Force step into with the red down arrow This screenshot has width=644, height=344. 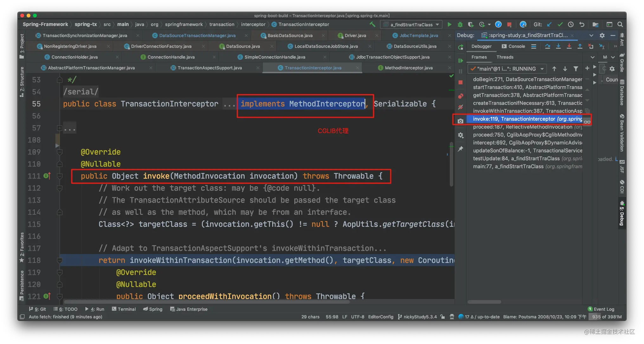[569, 46]
